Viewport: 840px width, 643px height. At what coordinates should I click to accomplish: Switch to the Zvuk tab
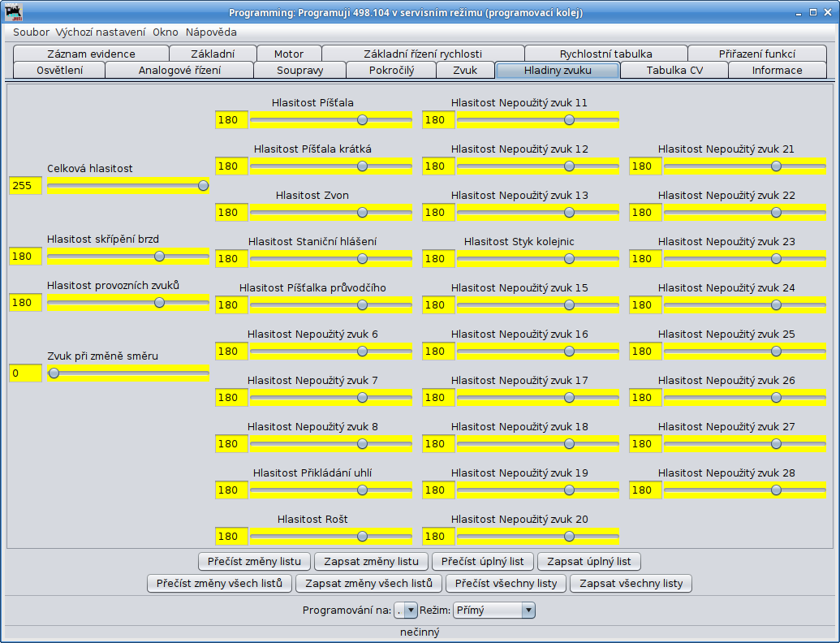[465, 71]
